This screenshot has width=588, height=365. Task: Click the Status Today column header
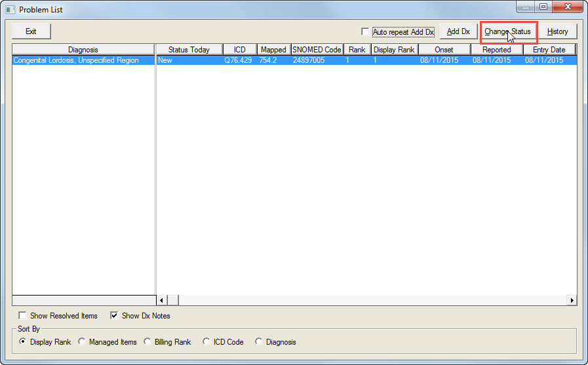[189, 50]
